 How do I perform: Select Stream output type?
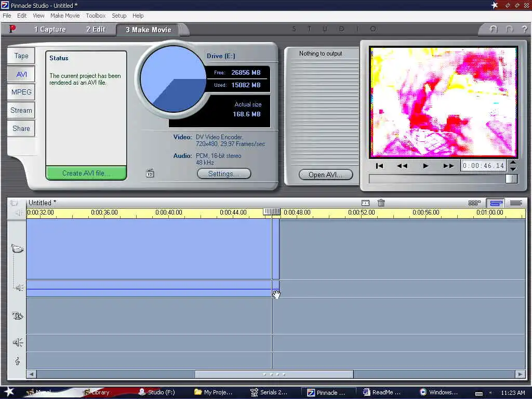21,110
